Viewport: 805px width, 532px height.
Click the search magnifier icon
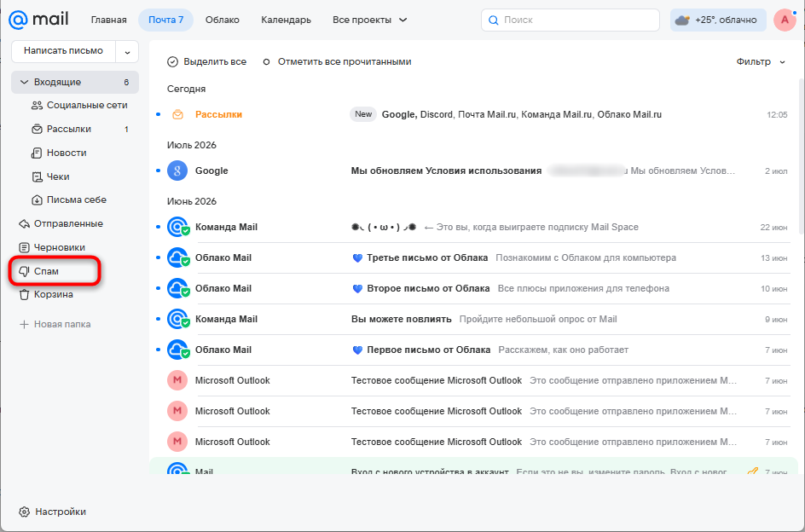494,20
